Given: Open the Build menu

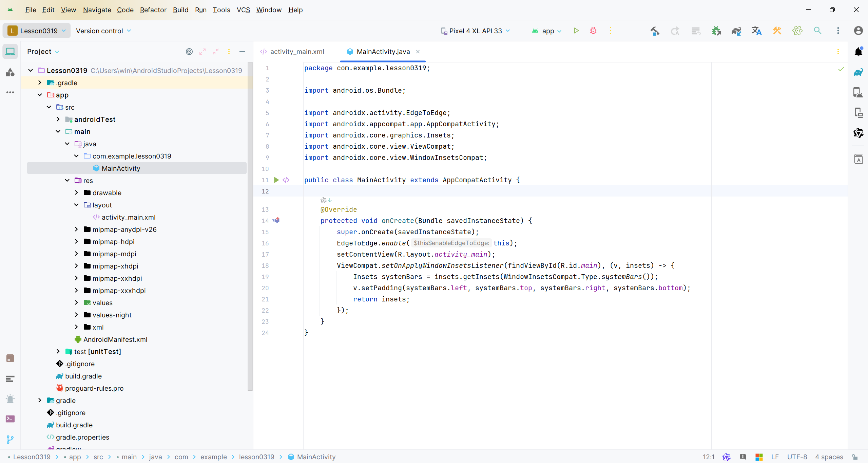Looking at the screenshot, I should click(180, 10).
